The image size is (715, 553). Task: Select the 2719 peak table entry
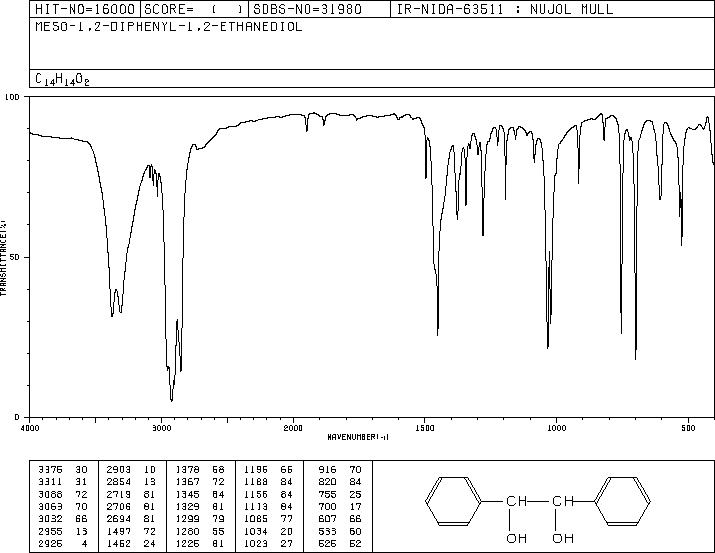[132, 494]
